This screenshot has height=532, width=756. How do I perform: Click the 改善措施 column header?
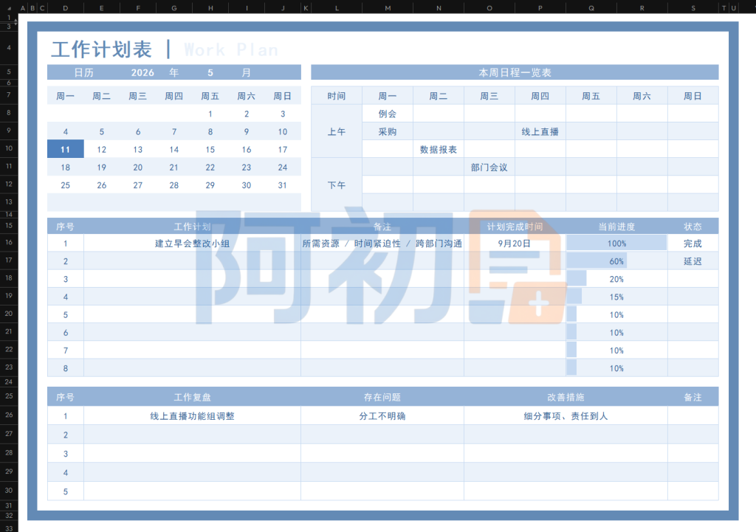pyautogui.click(x=566, y=397)
